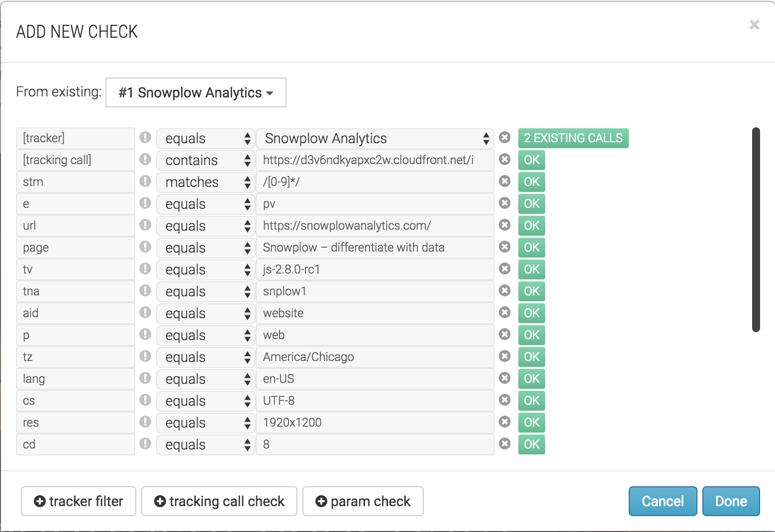Delete the tv check row

(x=504, y=269)
